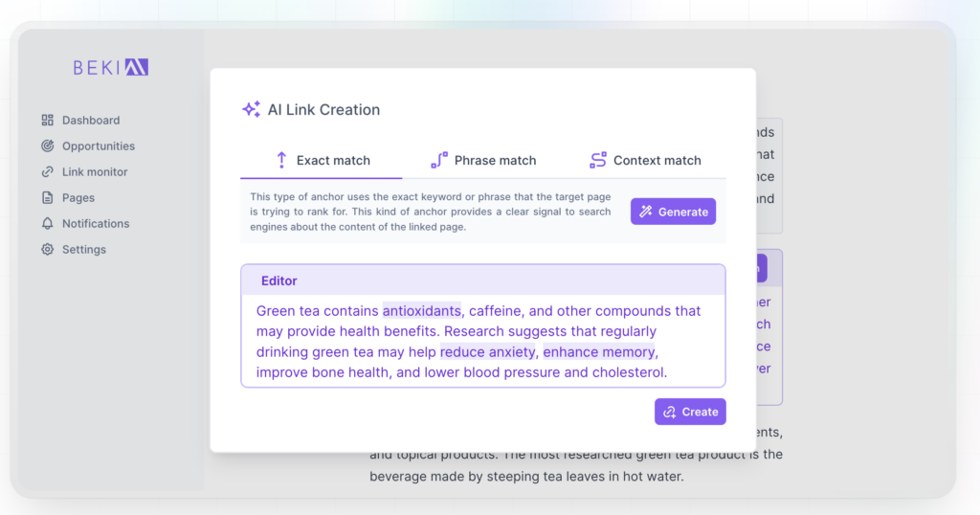This screenshot has height=515, width=980.
Task: Select the highlighted phrase reduce anxiety
Action: pos(487,352)
